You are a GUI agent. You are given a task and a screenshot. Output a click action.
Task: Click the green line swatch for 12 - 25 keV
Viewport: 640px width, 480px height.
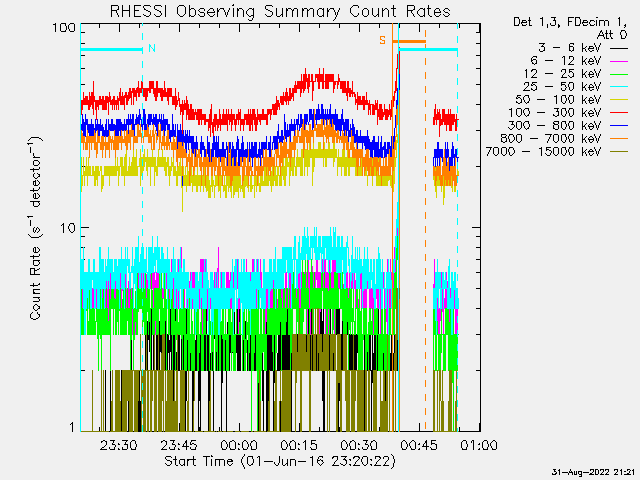[619, 74]
